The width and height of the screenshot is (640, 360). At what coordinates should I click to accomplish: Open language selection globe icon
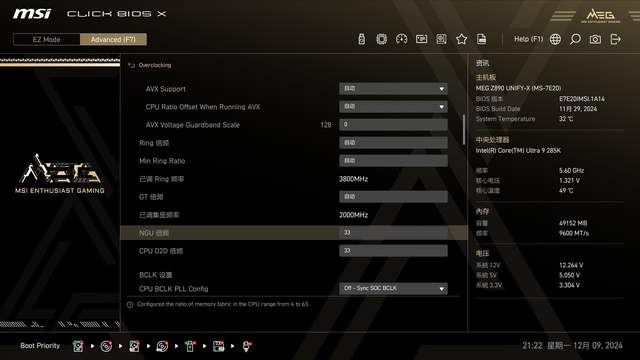(x=555, y=39)
